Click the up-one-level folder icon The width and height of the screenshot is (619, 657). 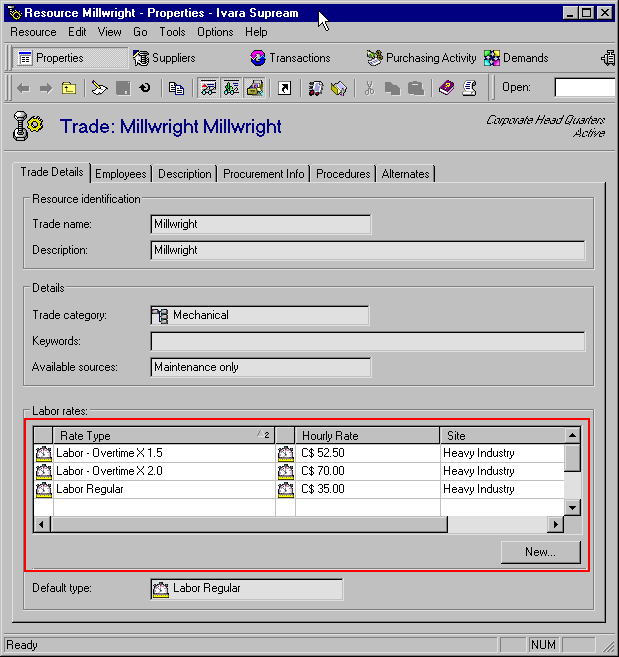69,88
